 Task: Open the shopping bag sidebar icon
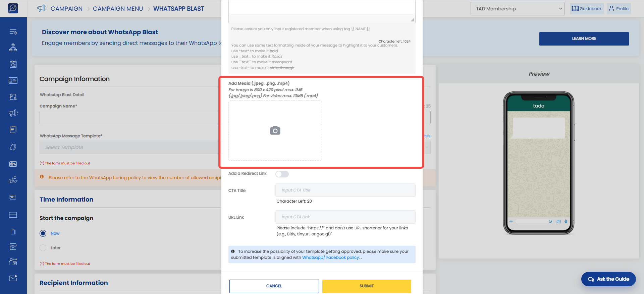pos(13,231)
